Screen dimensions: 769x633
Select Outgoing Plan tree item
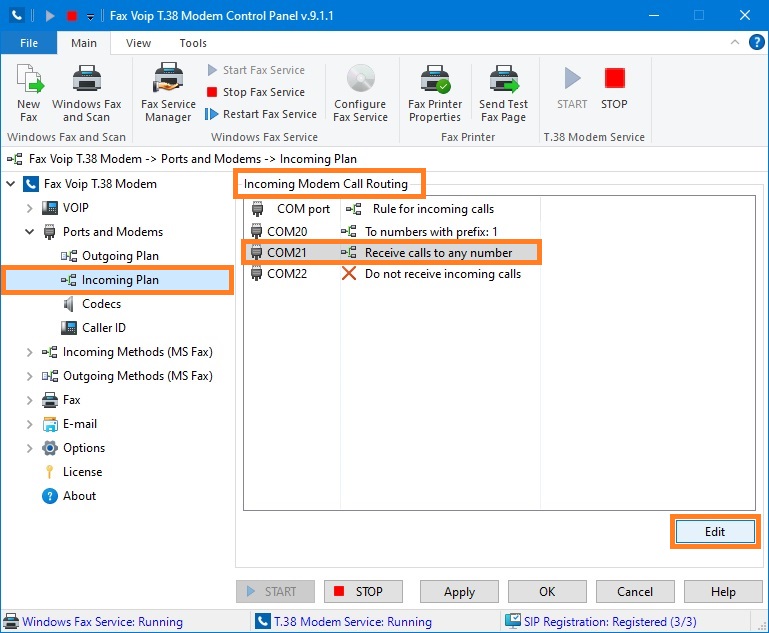point(120,256)
